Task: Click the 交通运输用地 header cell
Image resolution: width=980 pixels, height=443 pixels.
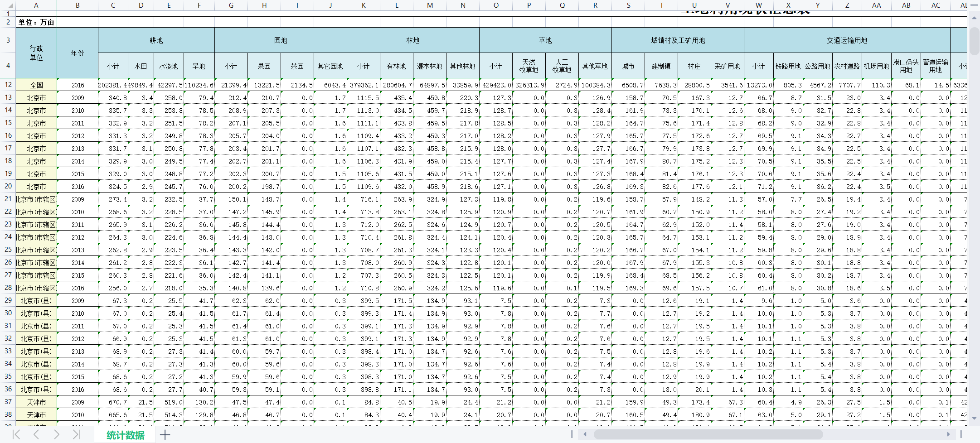Action: 847,40
